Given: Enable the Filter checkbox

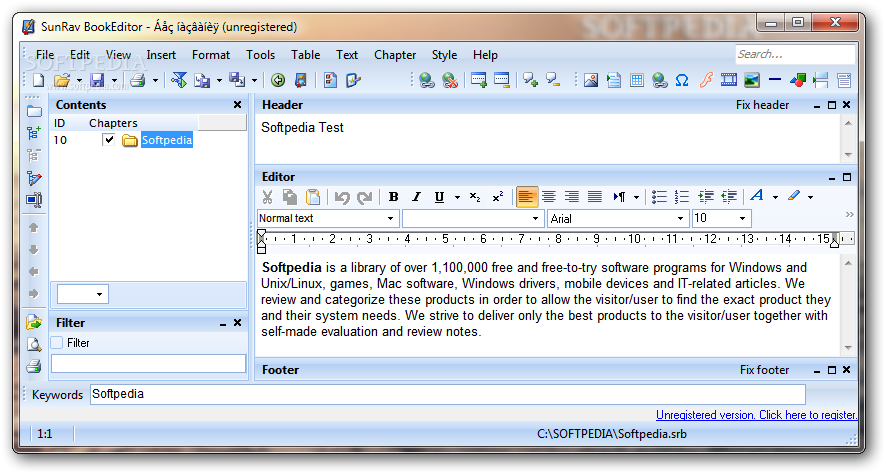Looking at the screenshot, I should click(x=57, y=342).
